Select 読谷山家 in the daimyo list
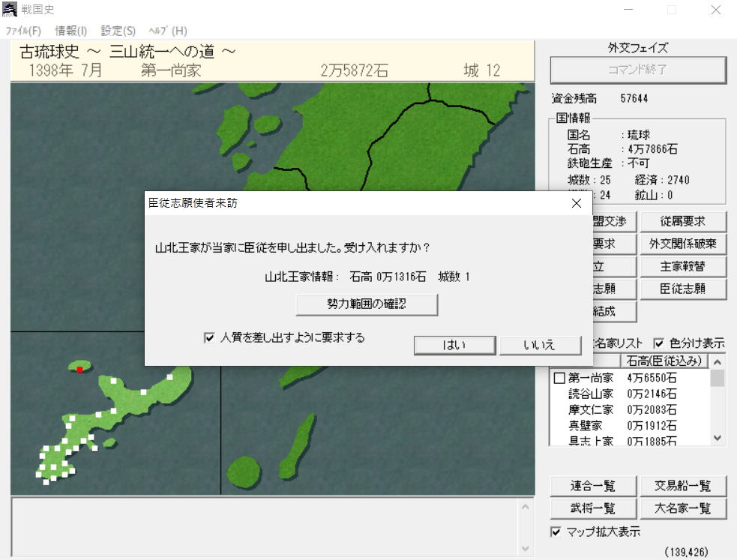 pos(591,394)
